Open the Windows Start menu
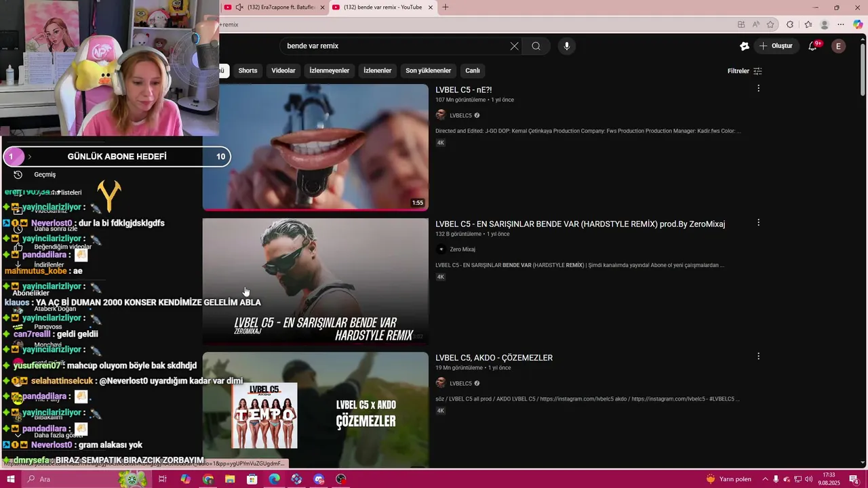This screenshot has height=488, width=868. (x=11, y=479)
